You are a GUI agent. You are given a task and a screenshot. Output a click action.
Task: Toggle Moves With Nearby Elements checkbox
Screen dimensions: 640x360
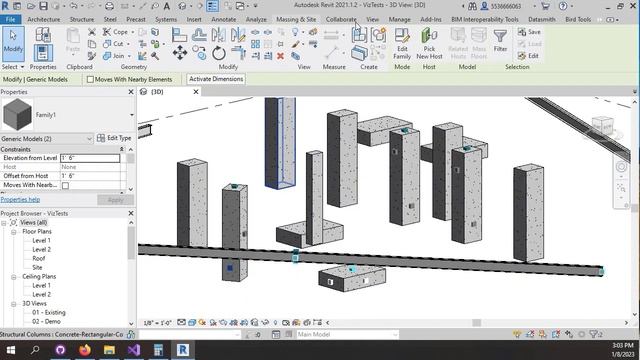(90, 80)
